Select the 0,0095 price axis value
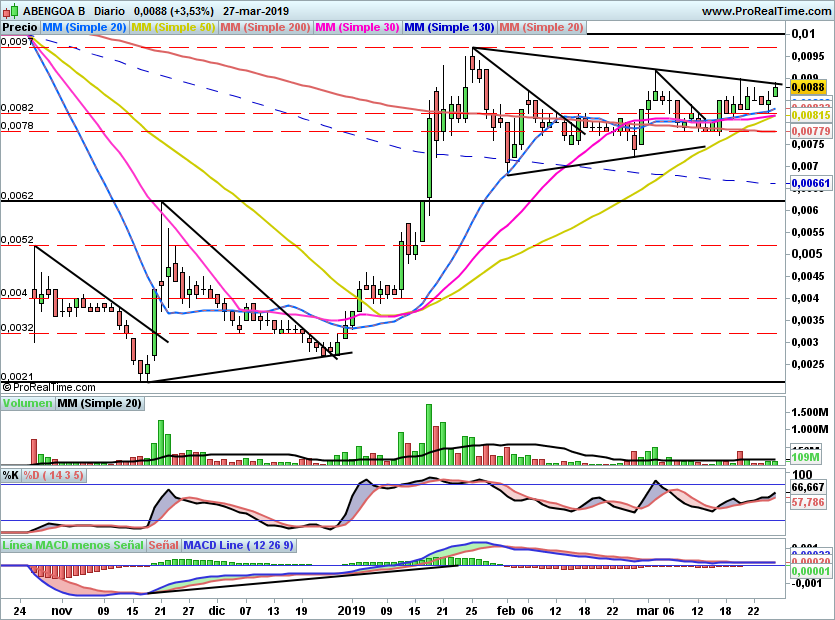835x620 pixels. point(808,56)
